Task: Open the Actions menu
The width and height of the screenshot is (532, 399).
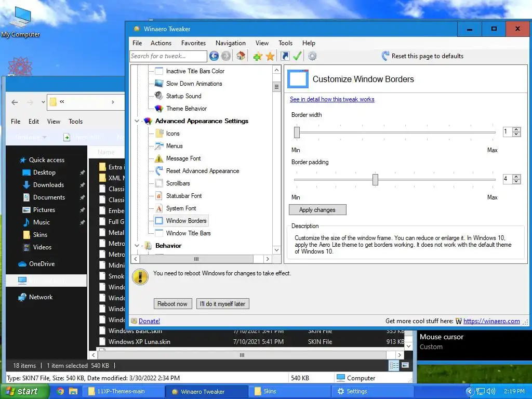Action: (161, 43)
